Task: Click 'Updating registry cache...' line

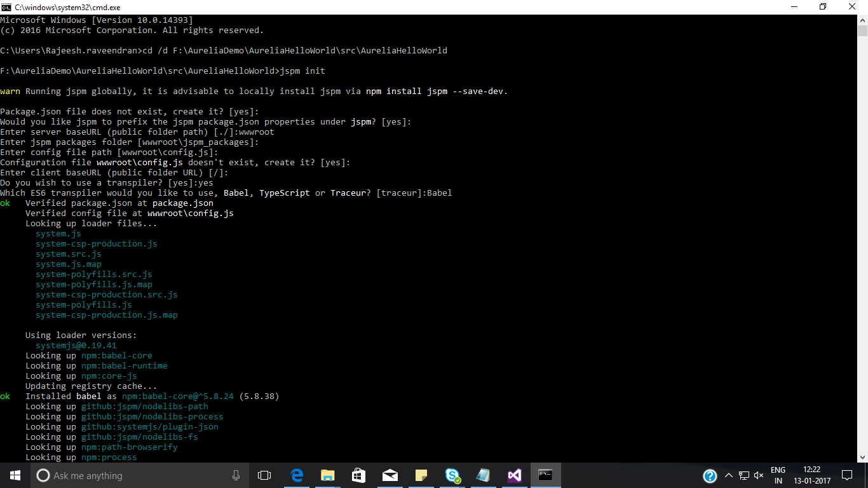Action: click(x=92, y=386)
